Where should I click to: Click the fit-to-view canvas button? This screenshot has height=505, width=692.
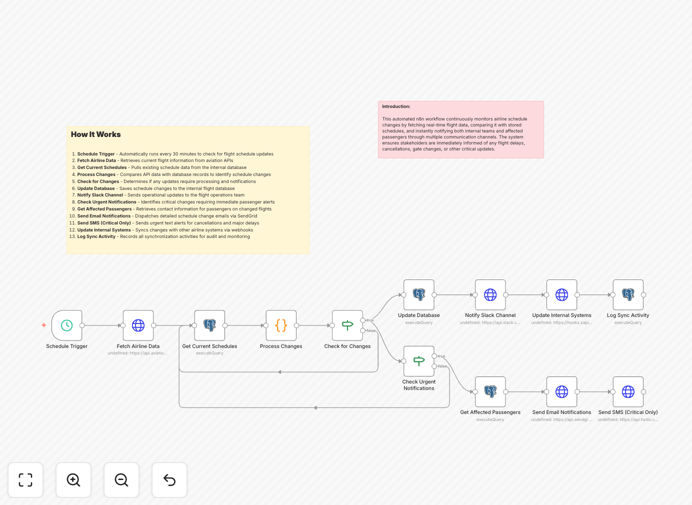(x=26, y=480)
